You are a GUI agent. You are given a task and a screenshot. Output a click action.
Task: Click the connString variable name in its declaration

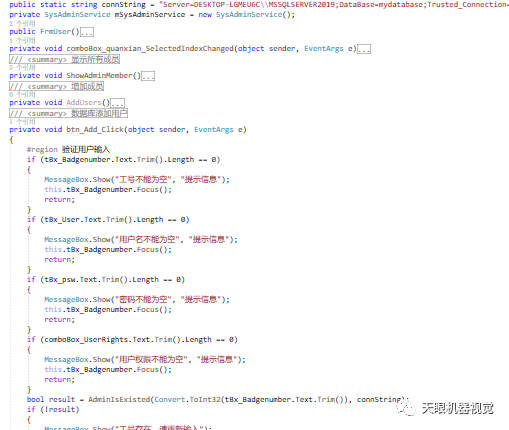[x=124, y=5]
